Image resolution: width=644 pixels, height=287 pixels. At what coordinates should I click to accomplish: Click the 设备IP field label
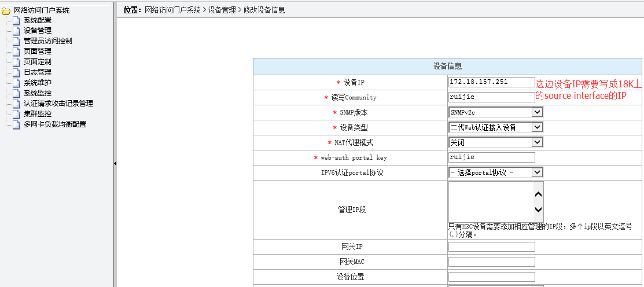pyautogui.click(x=354, y=83)
